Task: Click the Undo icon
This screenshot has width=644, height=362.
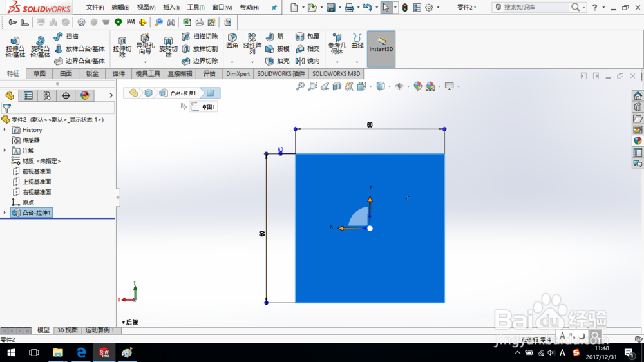Action: (367, 7)
